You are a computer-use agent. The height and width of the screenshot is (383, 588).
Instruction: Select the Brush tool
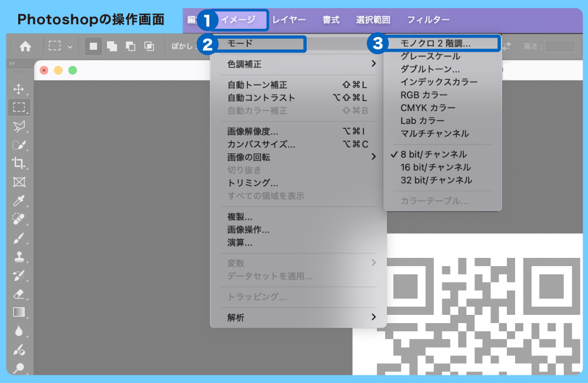19,238
